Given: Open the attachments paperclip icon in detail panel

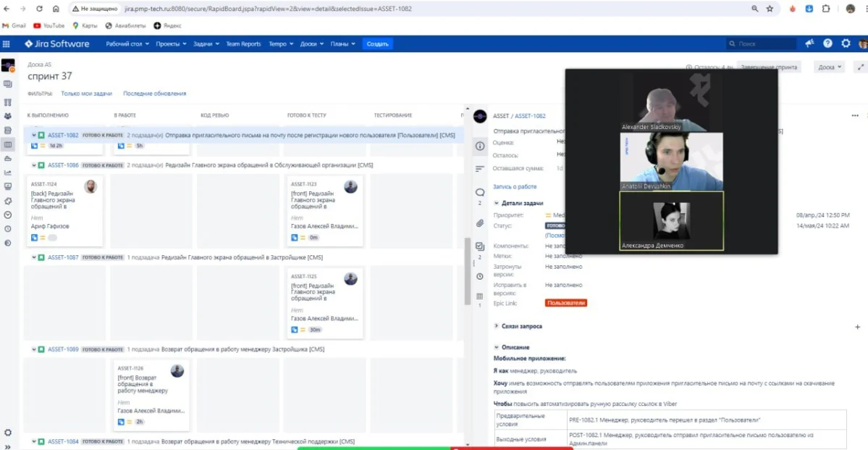Looking at the screenshot, I should 479,224.
